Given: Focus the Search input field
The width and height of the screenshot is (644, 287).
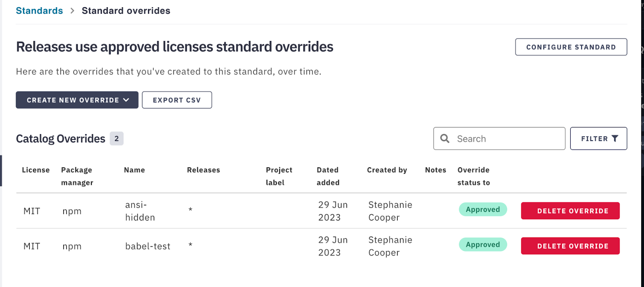Looking at the screenshot, I should (x=499, y=139).
